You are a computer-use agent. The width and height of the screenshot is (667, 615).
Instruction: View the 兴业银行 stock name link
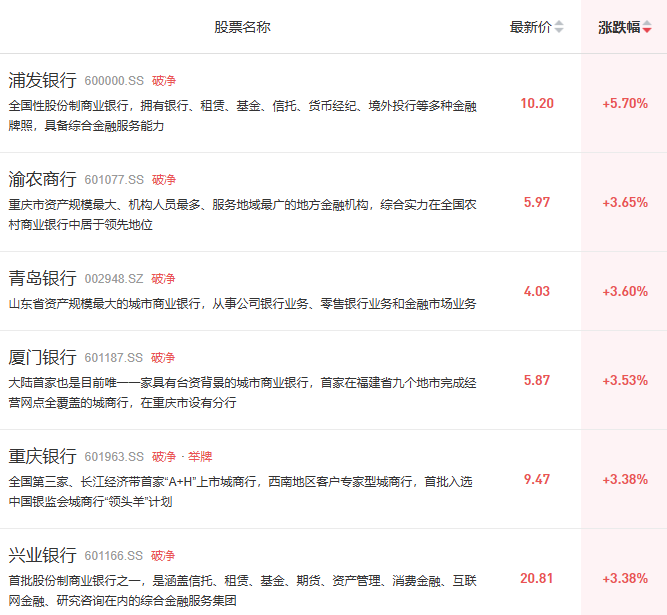click(x=42, y=555)
